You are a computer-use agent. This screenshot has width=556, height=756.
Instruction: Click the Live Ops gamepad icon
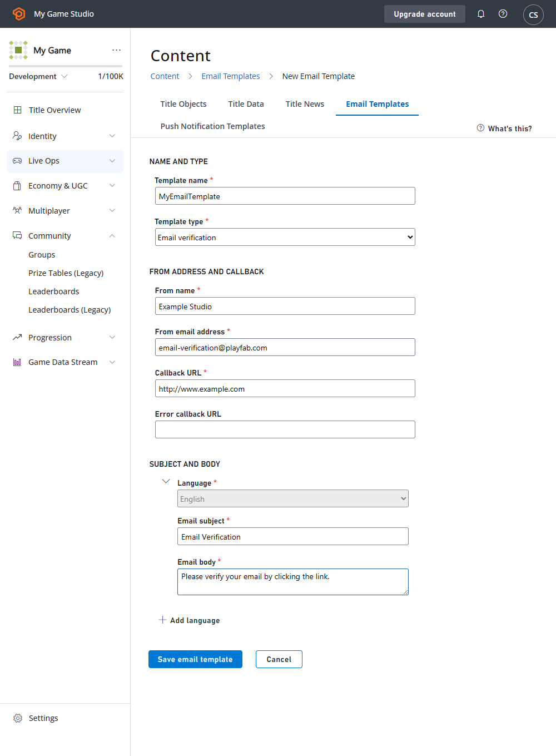(x=17, y=161)
